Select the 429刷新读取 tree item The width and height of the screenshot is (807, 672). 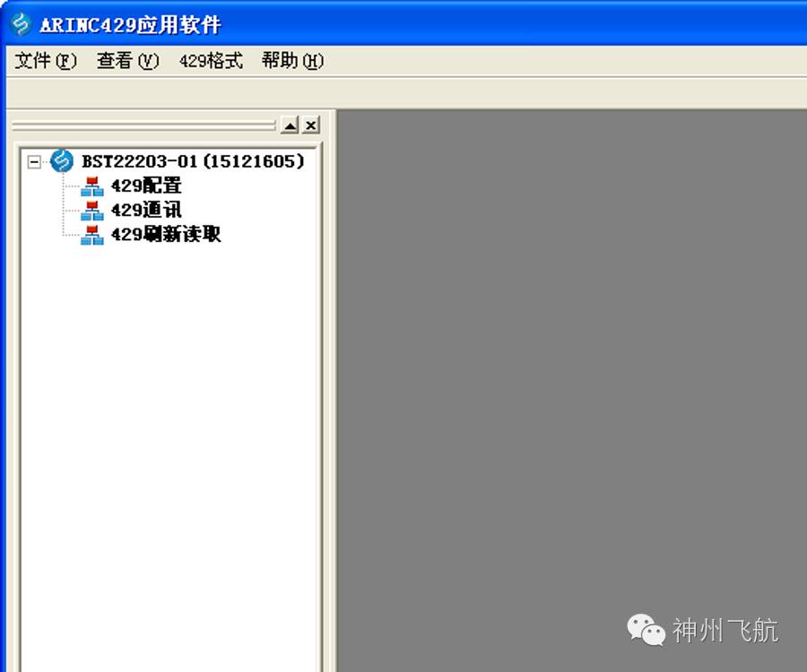pyautogui.click(x=166, y=234)
